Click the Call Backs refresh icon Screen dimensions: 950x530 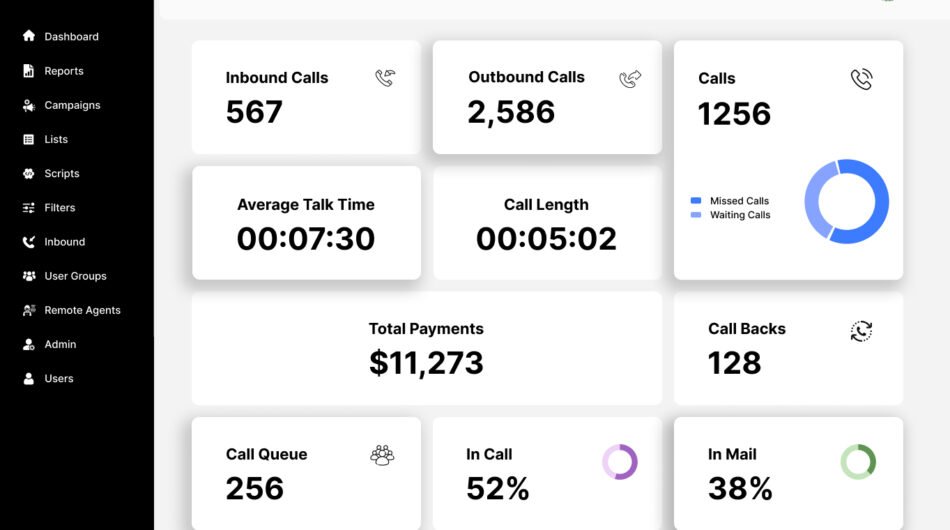point(861,331)
